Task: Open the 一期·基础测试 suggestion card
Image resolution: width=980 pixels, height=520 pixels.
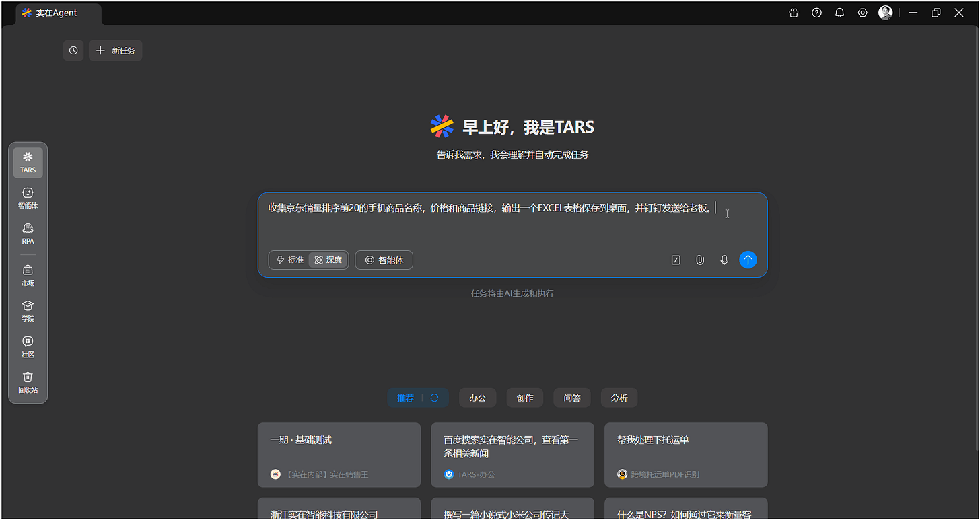Action: [x=339, y=455]
